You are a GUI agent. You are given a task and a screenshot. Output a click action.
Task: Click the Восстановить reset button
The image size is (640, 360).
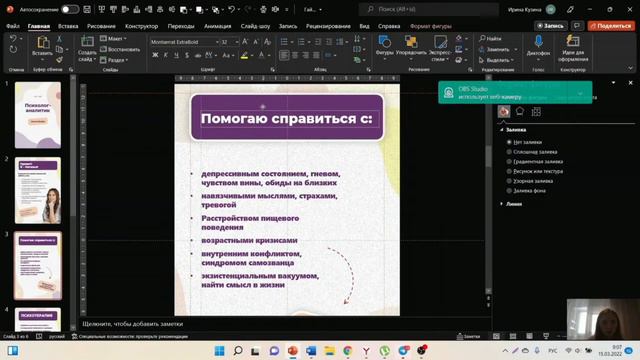tap(120, 49)
